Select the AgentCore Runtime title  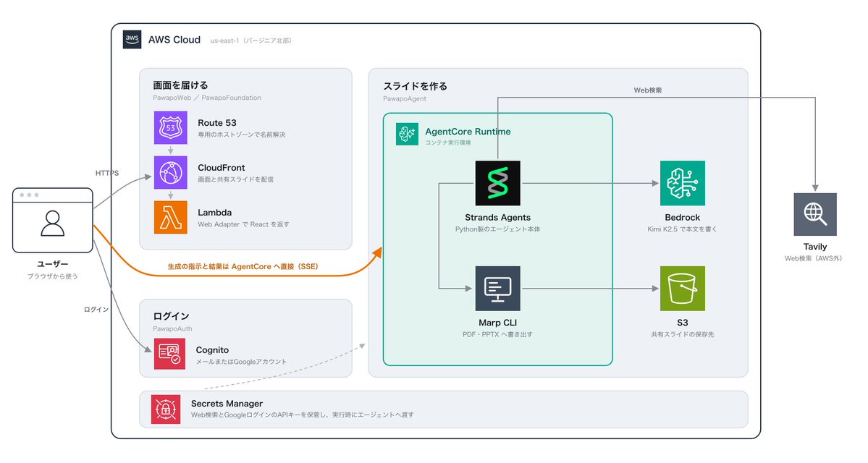[468, 132]
